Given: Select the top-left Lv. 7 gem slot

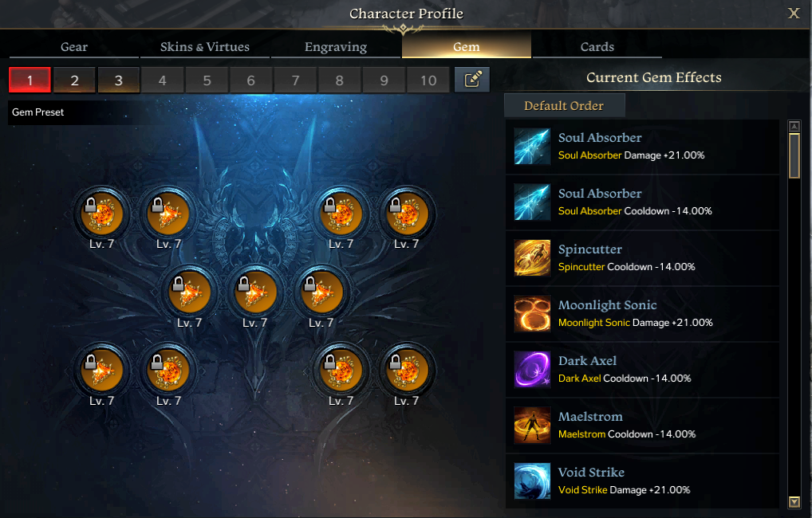Looking at the screenshot, I should pyautogui.click(x=102, y=214).
